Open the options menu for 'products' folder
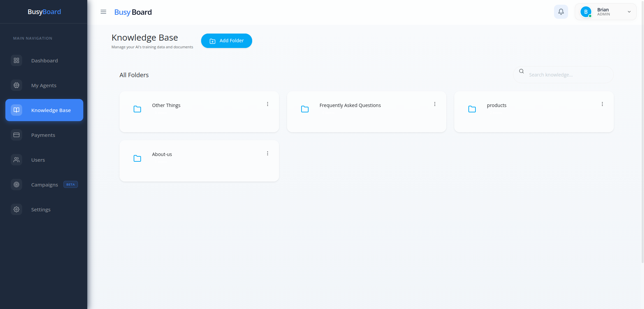Image resolution: width=644 pixels, height=309 pixels. pyautogui.click(x=602, y=104)
